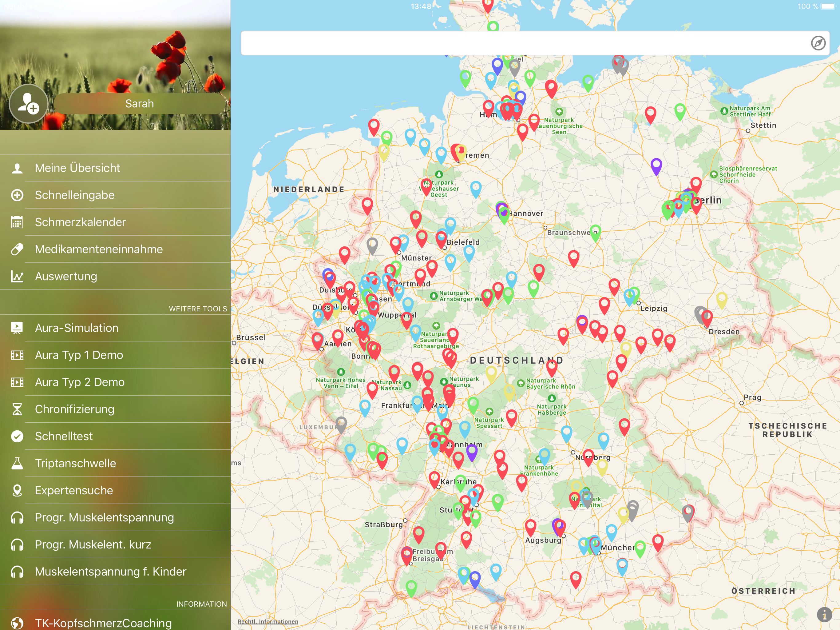Tap the compass location icon in search bar
840x630 pixels.
818,43
